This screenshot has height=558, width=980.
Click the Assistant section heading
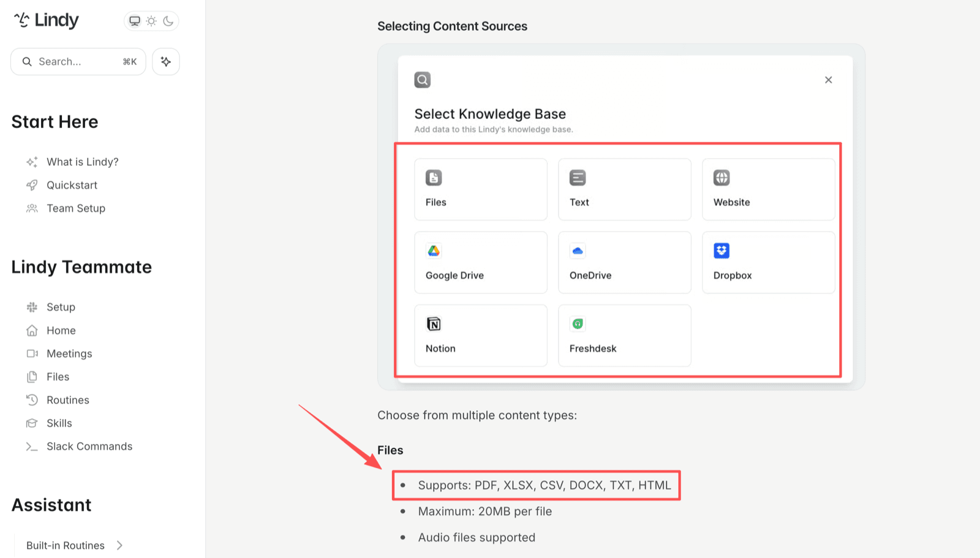[x=51, y=505]
